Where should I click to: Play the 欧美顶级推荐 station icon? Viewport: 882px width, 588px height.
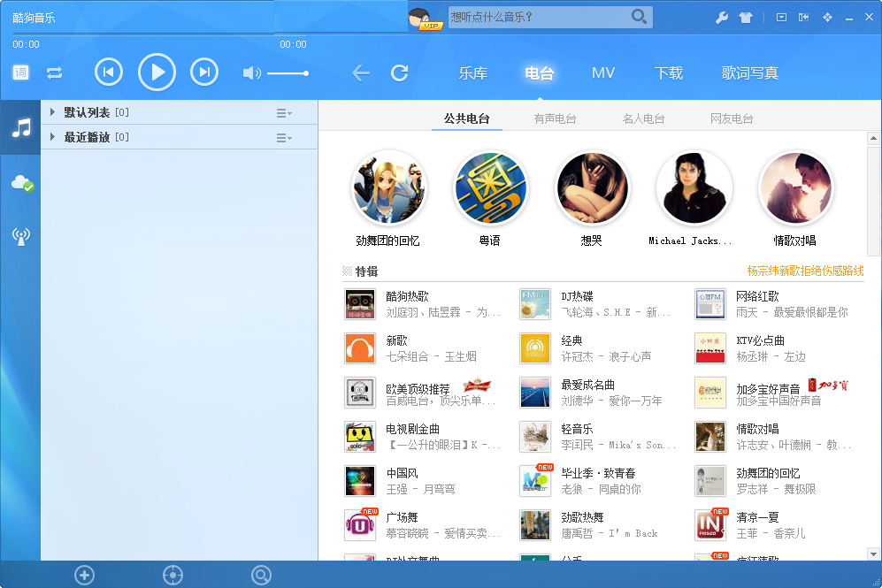[x=360, y=393]
